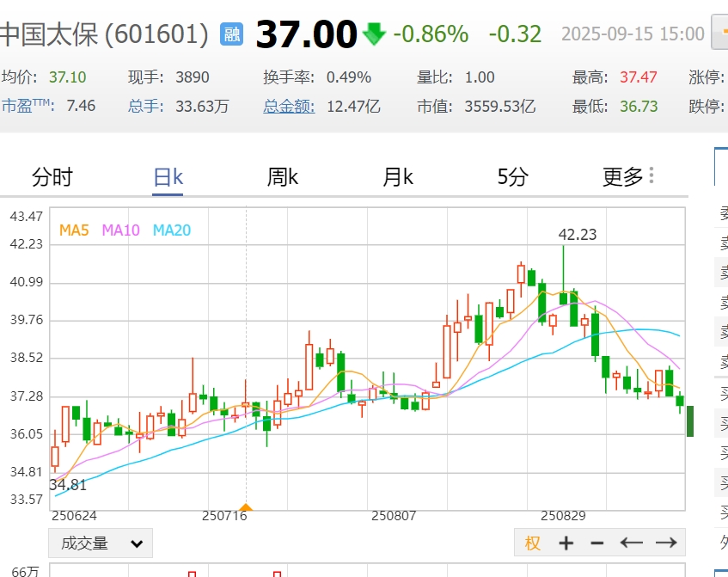Viewport: 728px width, 577px height.
Task: Click the 总手 label
Action: coord(145,107)
